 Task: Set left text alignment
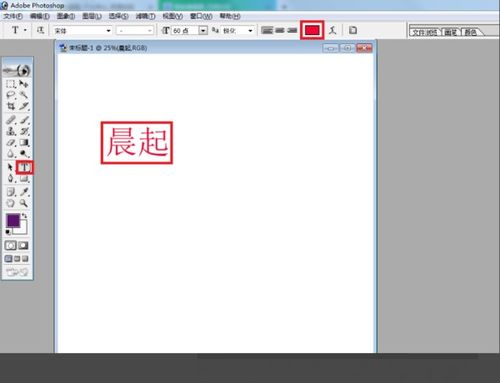tap(267, 30)
